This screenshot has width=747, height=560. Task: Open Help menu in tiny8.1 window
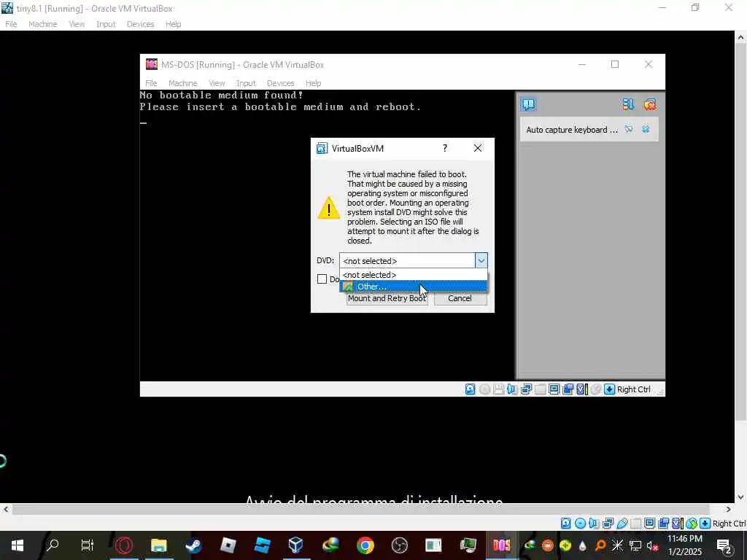[x=173, y=24]
